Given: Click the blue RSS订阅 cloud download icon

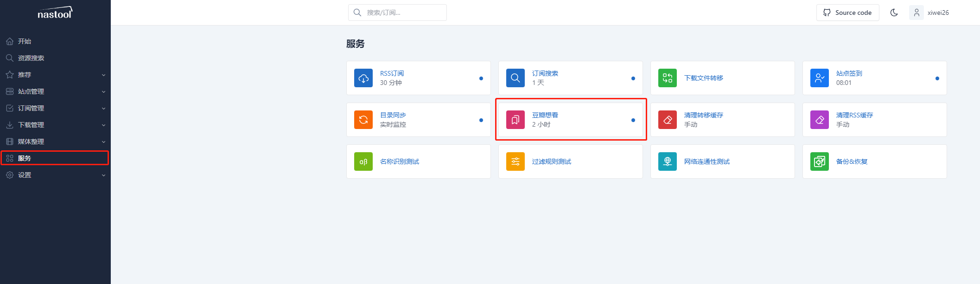Looking at the screenshot, I should coord(363,78).
